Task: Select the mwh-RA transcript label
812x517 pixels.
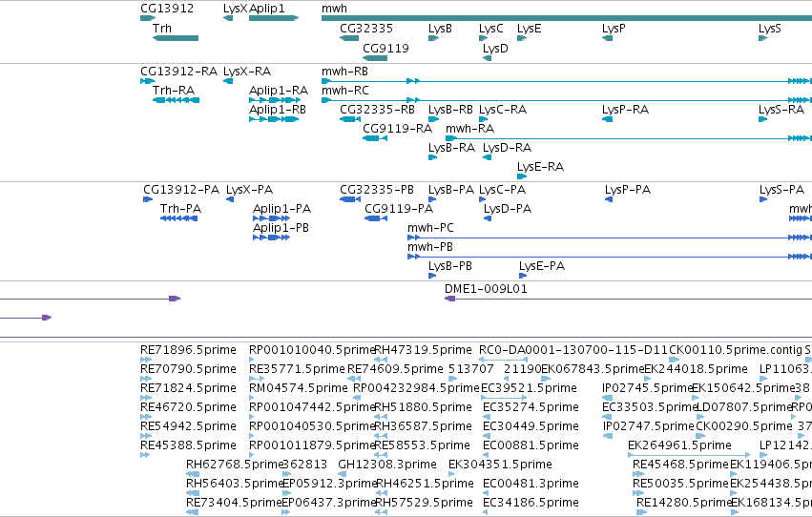Action: [x=469, y=129]
